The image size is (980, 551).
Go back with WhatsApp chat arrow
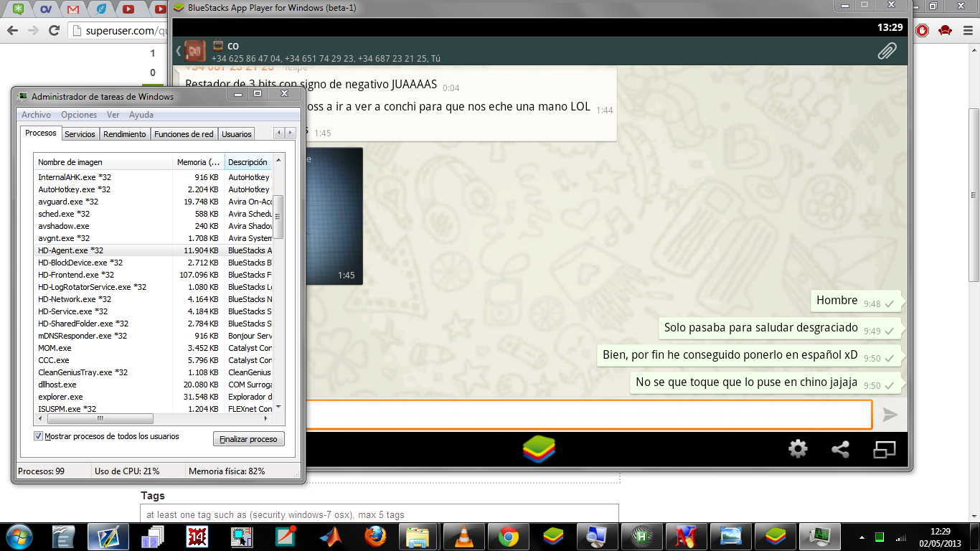[x=178, y=50]
